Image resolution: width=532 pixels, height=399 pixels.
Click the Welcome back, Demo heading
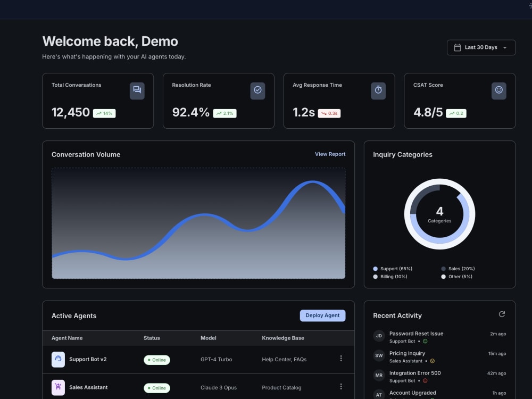pyautogui.click(x=110, y=41)
